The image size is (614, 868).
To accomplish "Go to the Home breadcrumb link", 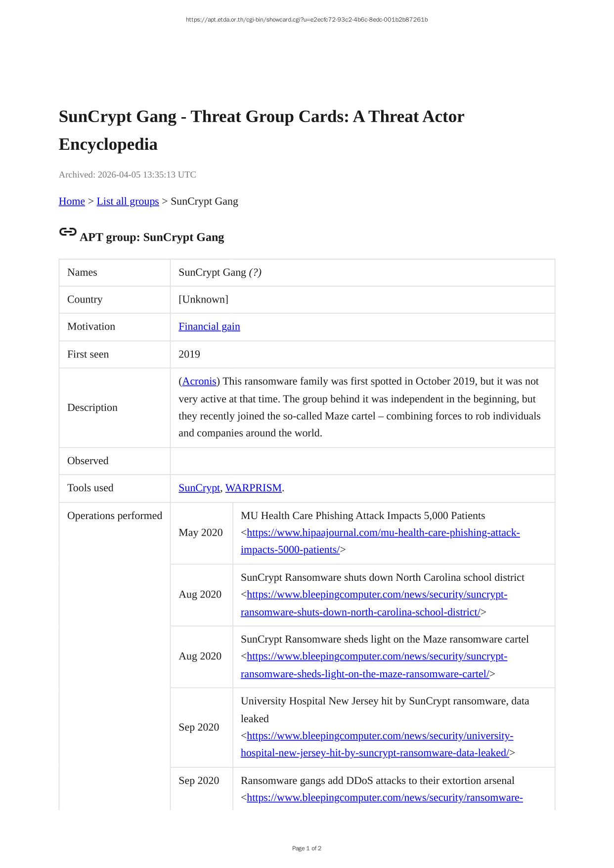I will (72, 201).
